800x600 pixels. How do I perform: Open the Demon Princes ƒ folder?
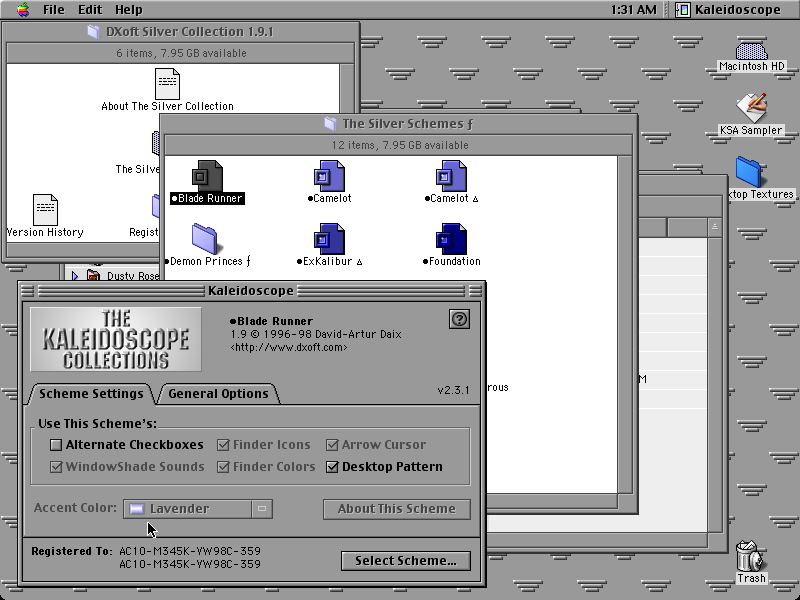[x=205, y=239]
